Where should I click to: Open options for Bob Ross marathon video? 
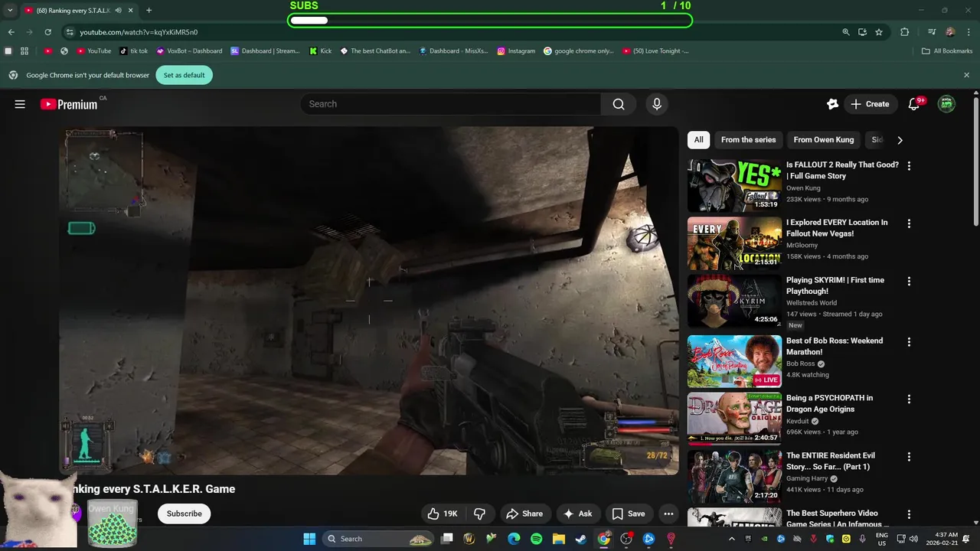click(x=909, y=341)
